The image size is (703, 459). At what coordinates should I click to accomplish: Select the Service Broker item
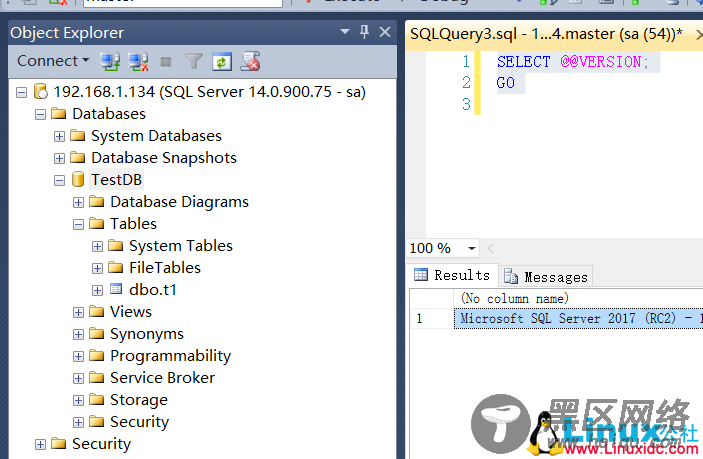coord(163,377)
